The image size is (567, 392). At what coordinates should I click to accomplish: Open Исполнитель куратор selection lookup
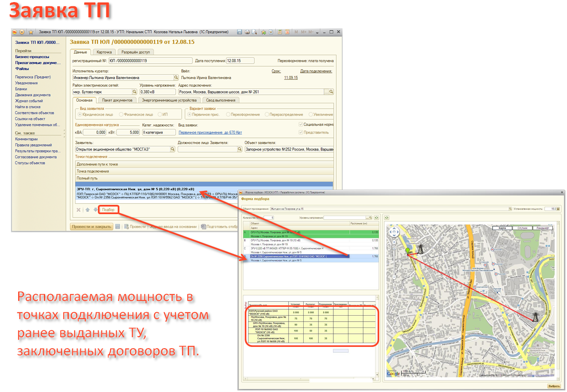pos(176,78)
